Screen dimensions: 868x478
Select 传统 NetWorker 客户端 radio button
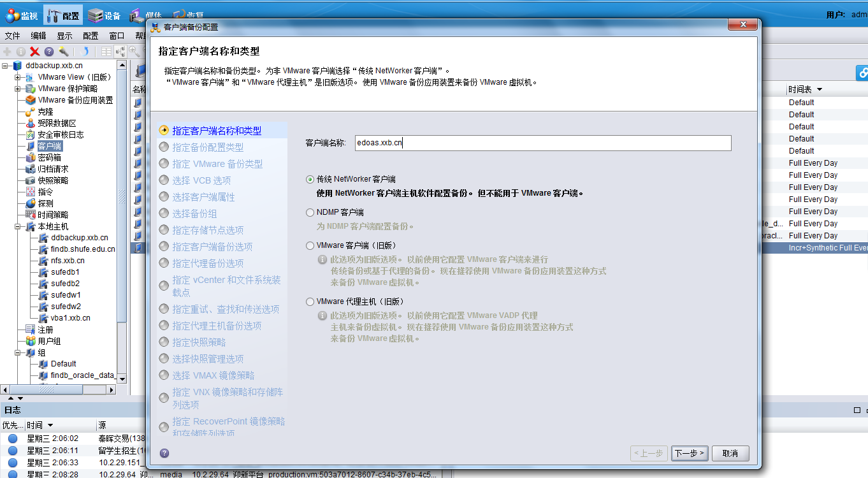pos(310,180)
